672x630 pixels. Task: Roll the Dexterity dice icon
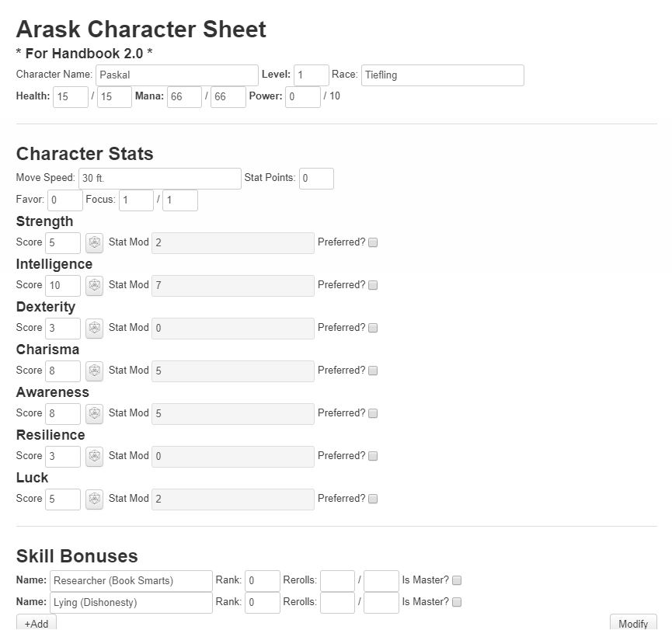pos(94,329)
